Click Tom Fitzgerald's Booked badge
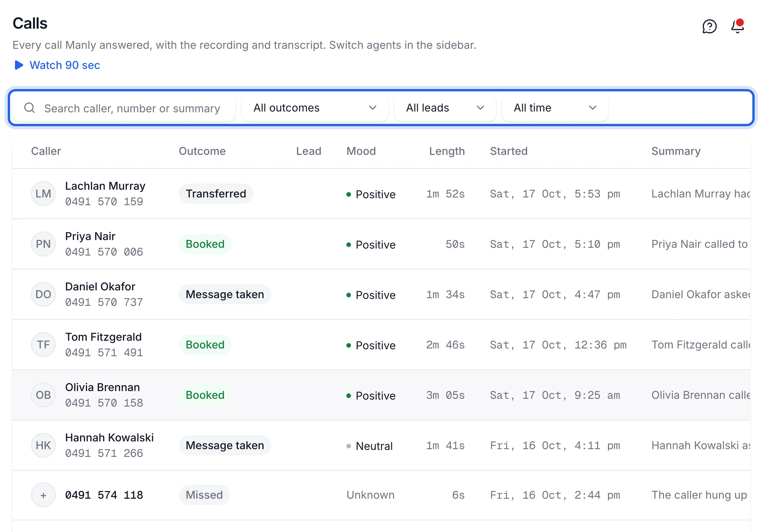Image resolution: width=781 pixels, height=532 pixels. 205,345
